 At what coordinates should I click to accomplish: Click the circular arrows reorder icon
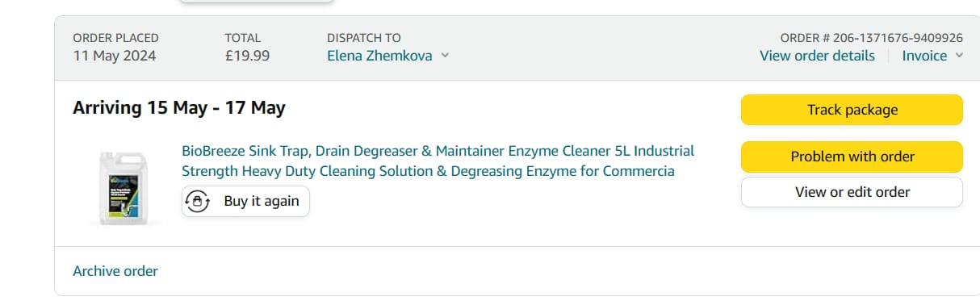pos(198,201)
